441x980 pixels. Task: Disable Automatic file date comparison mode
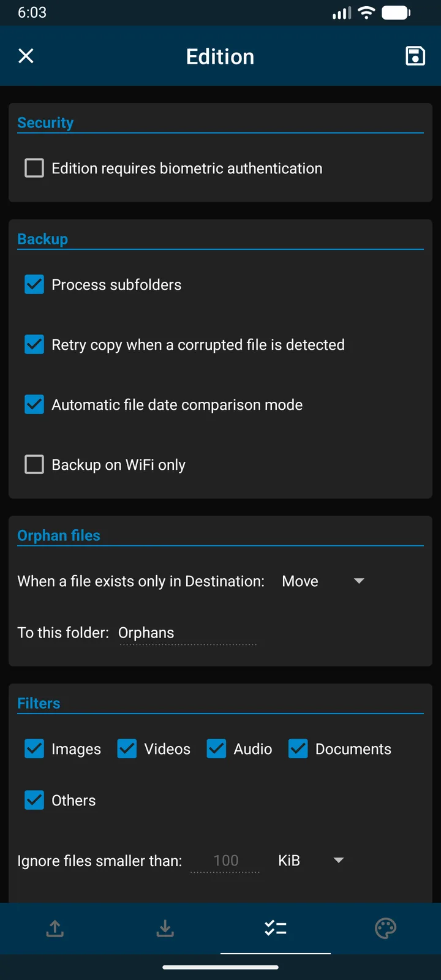coord(34,404)
